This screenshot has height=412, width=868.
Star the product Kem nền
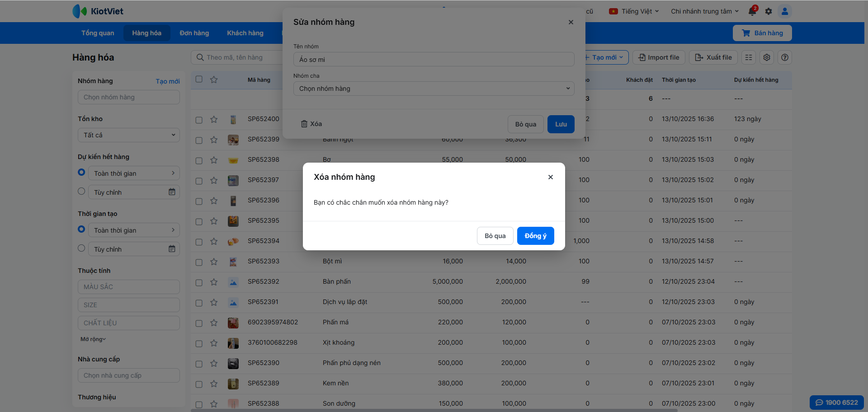pyautogui.click(x=214, y=384)
